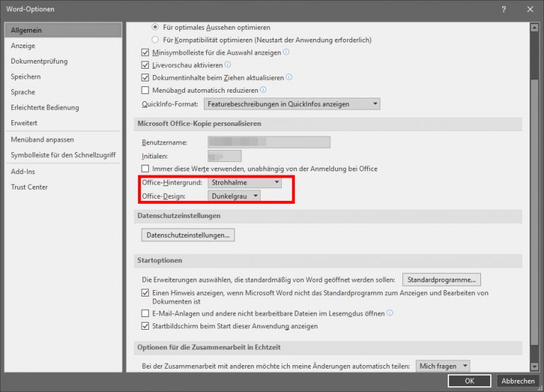Open the Mich fragen dropdown
The width and height of the screenshot is (544, 392).
(443, 366)
